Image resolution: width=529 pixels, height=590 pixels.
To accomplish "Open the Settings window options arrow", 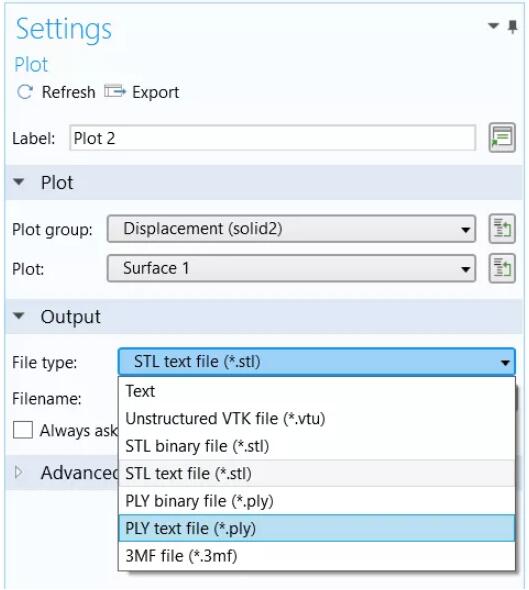I will click(493, 26).
